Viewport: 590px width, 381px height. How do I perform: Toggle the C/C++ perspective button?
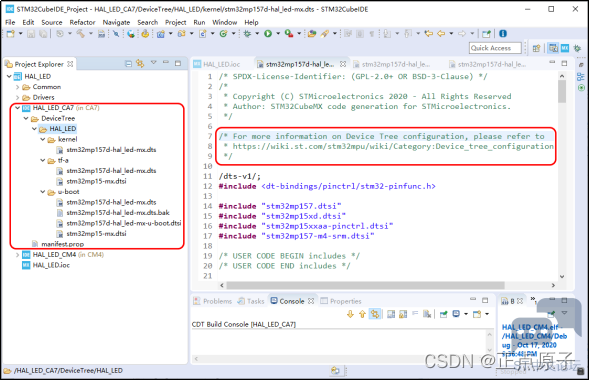553,48
